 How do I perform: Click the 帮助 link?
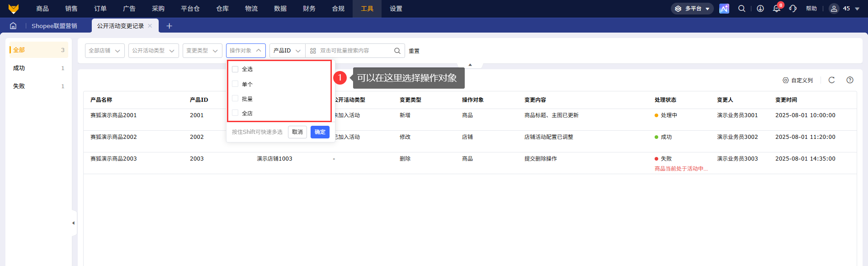tap(811, 9)
